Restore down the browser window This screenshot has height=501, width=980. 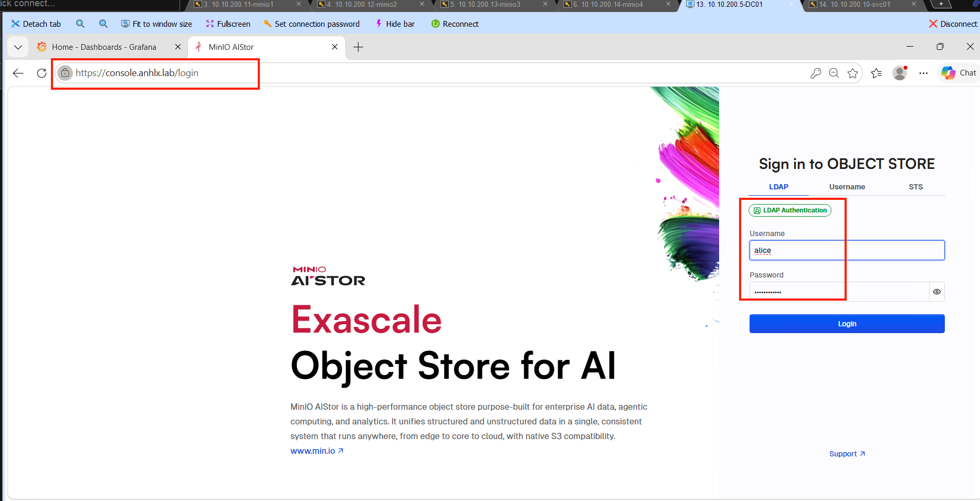(x=940, y=47)
